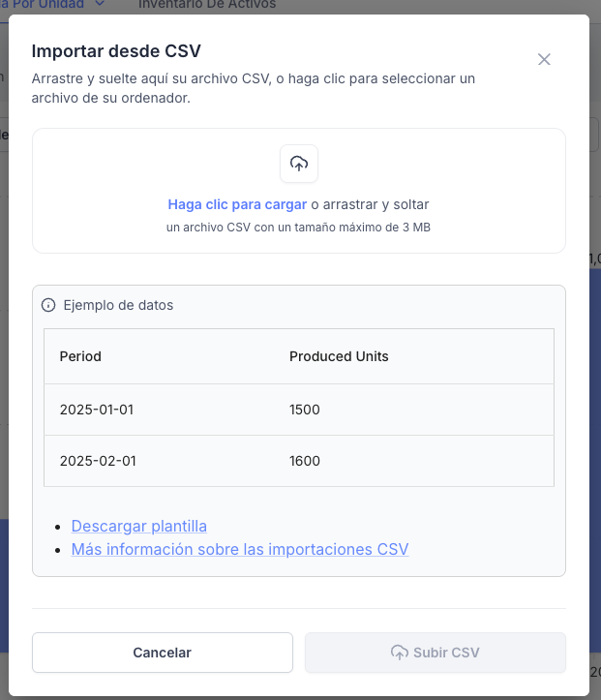The height and width of the screenshot is (700, 601).
Task: Click the Produced Units column header
Action: [339, 356]
